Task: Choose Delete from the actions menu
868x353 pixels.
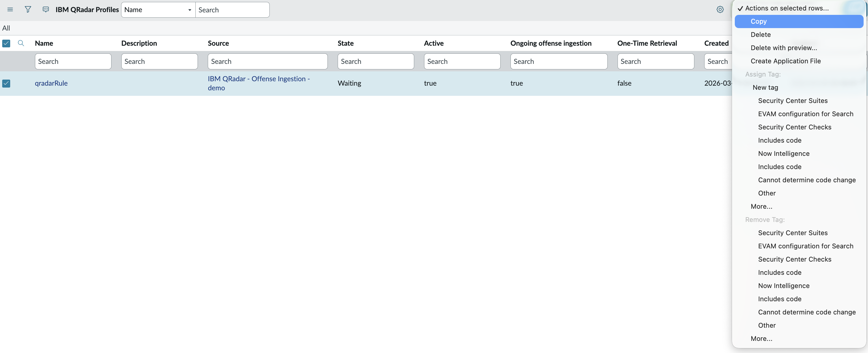Action: click(799, 34)
